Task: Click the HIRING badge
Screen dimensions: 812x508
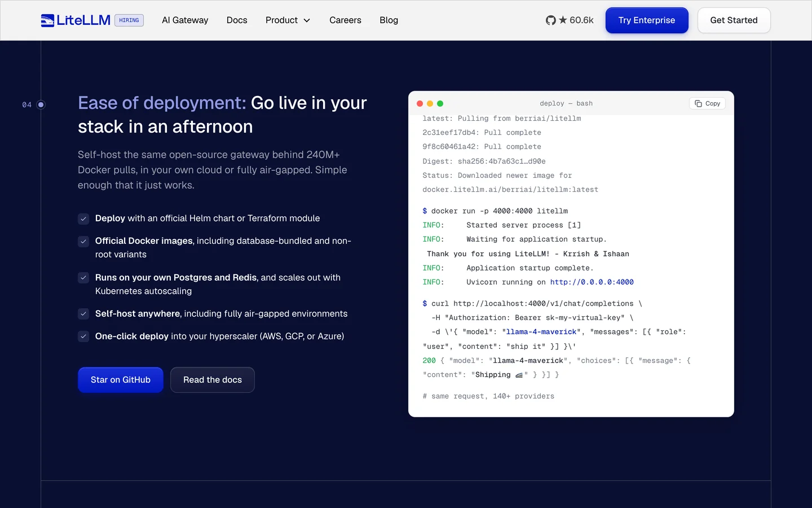Action: [x=129, y=20]
